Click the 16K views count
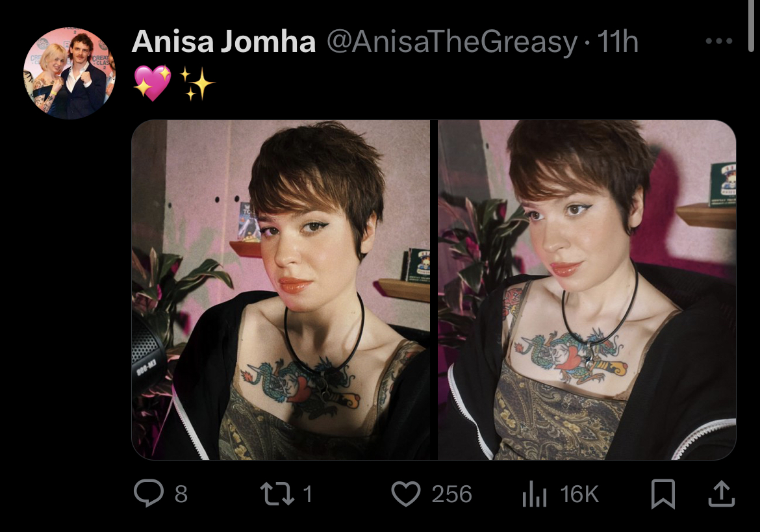Viewport: 760px width, 532px height. pyautogui.click(x=579, y=494)
